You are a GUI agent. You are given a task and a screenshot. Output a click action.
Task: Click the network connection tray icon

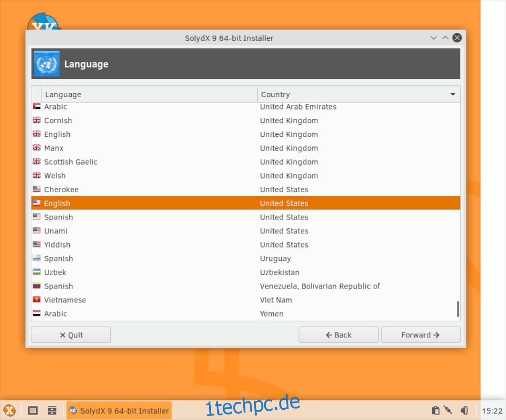(x=448, y=410)
